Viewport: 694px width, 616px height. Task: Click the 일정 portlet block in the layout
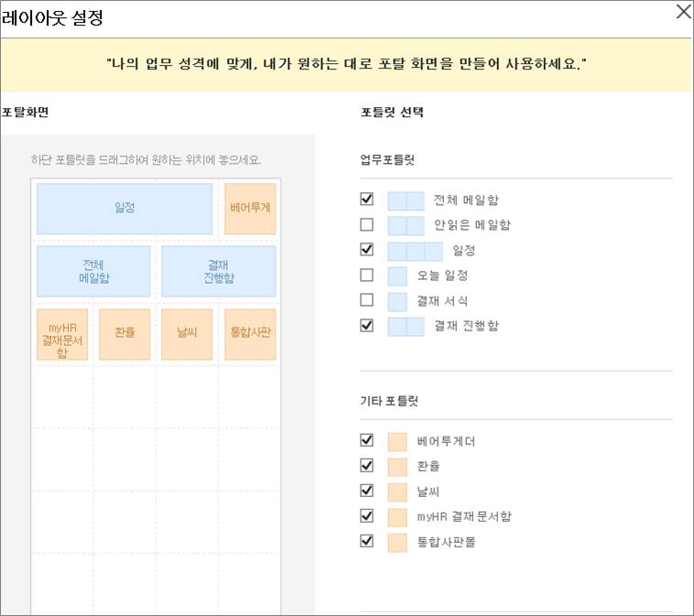click(125, 209)
